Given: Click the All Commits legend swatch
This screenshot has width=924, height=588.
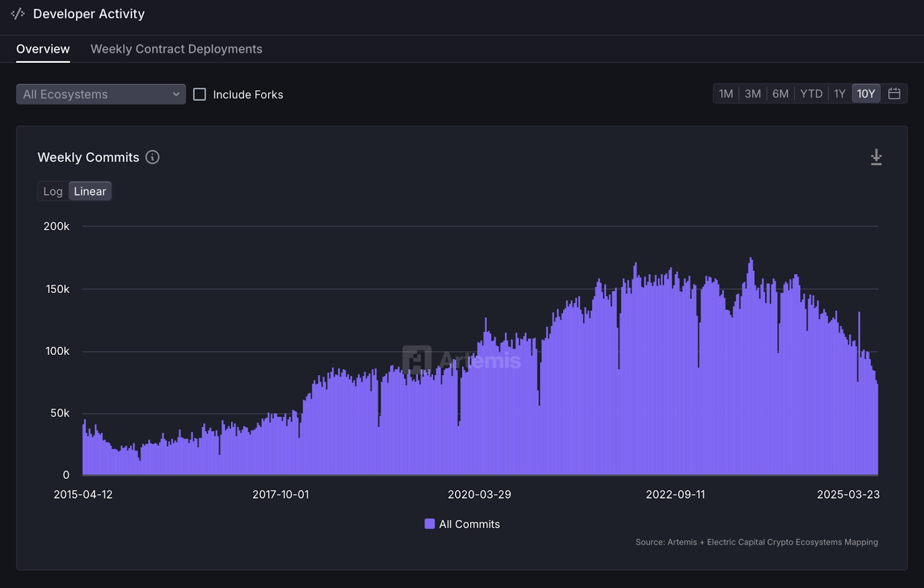Looking at the screenshot, I should coord(430,524).
